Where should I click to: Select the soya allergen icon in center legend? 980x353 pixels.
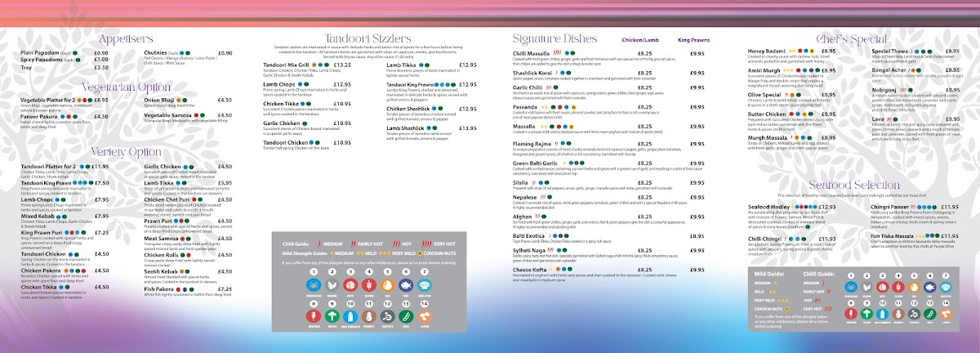[x=406, y=316]
